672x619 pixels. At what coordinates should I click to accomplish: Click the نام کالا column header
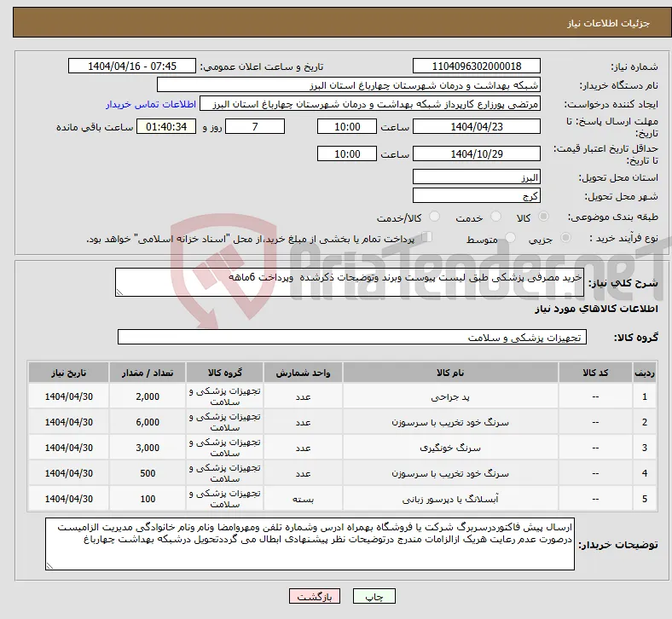(x=450, y=373)
